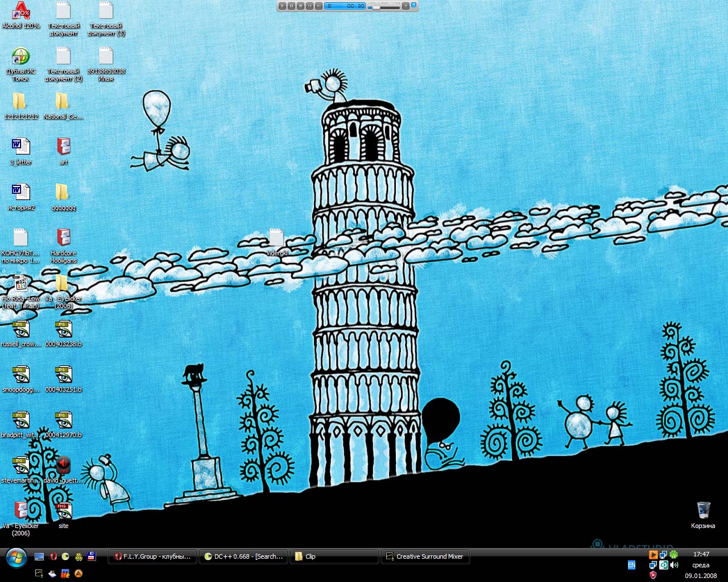Switch to Creative Surround Mixer window

coord(425,556)
